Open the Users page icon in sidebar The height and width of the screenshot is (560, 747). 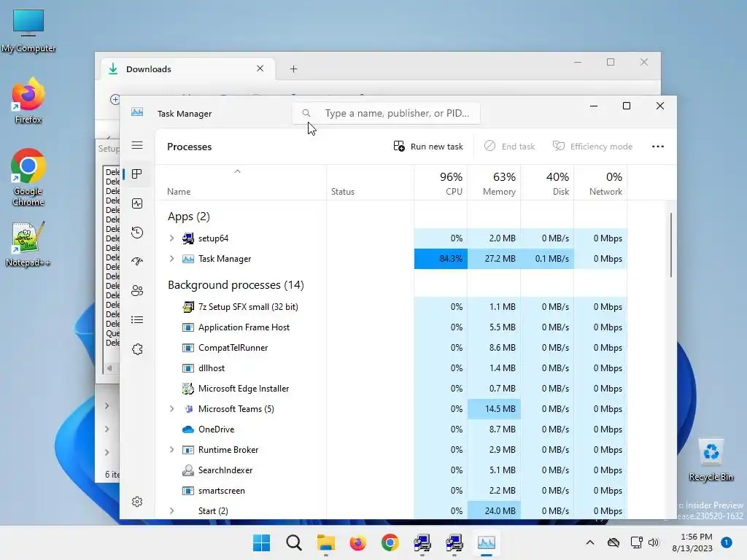click(x=137, y=290)
